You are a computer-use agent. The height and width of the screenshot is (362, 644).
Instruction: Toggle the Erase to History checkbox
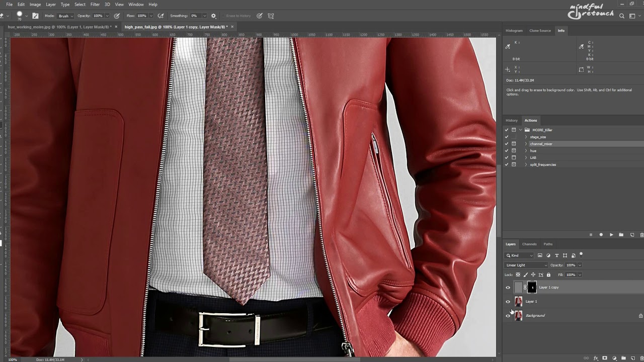[223, 16]
